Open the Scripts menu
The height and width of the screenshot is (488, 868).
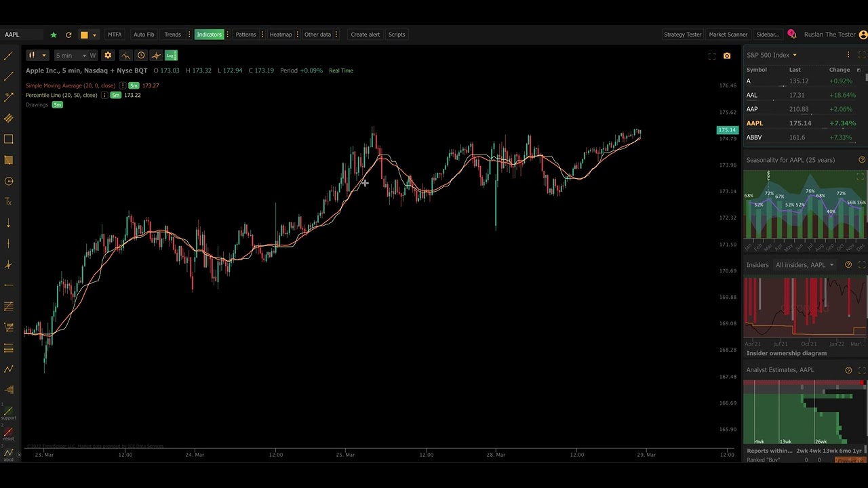(x=397, y=35)
